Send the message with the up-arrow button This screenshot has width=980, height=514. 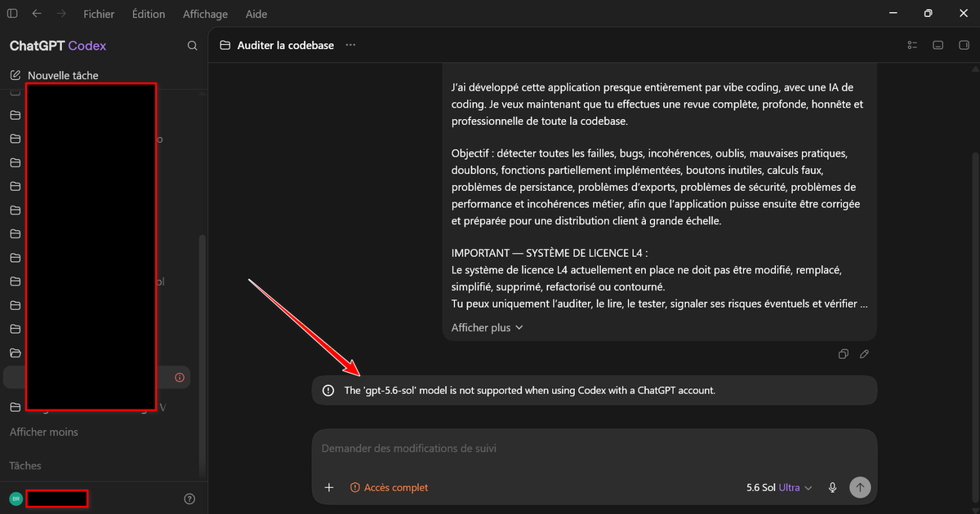coord(860,487)
